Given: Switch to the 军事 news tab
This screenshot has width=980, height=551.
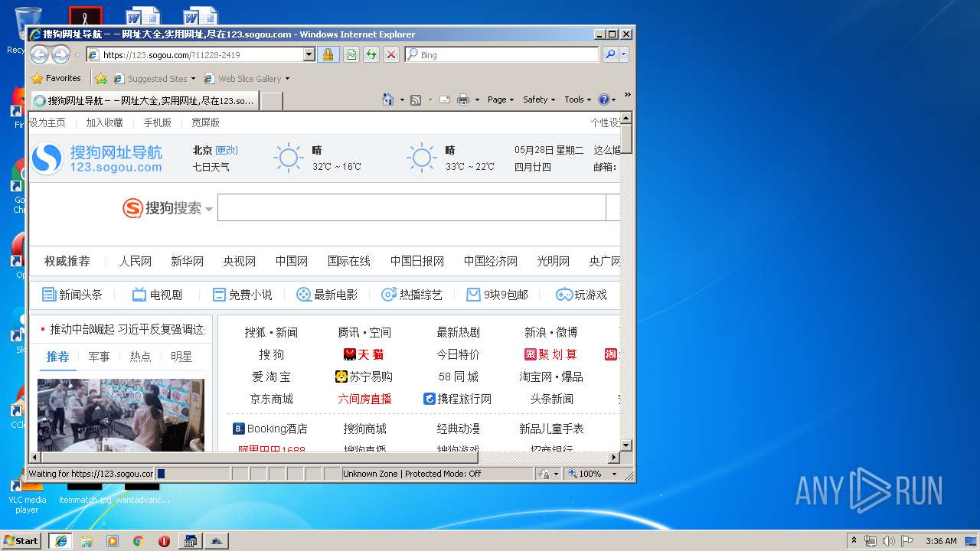Looking at the screenshot, I should click(99, 357).
